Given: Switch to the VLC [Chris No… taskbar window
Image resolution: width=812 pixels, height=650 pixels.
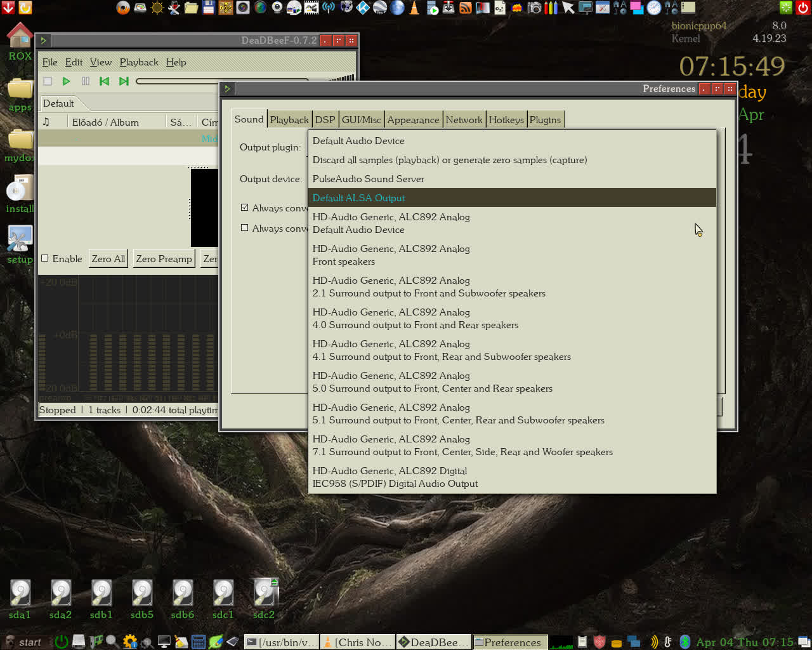Looking at the screenshot, I should point(358,642).
